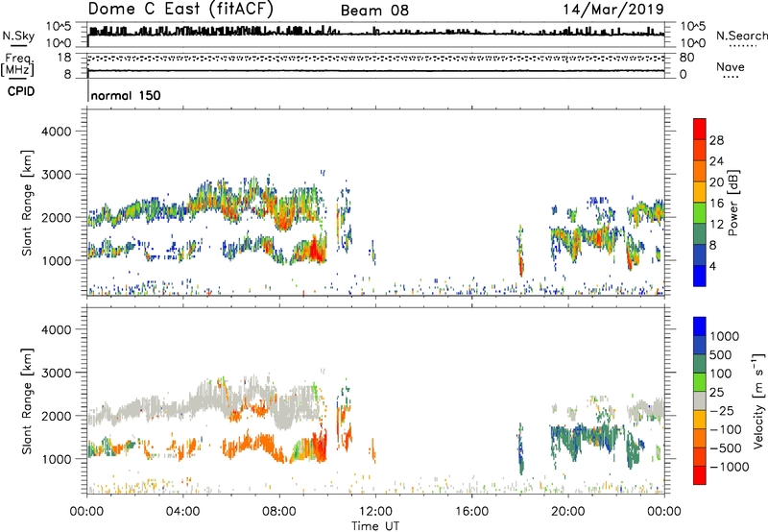The height and width of the screenshot is (532, 768).
Task: Click the '08:00' time tick label
Action: (x=279, y=512)
